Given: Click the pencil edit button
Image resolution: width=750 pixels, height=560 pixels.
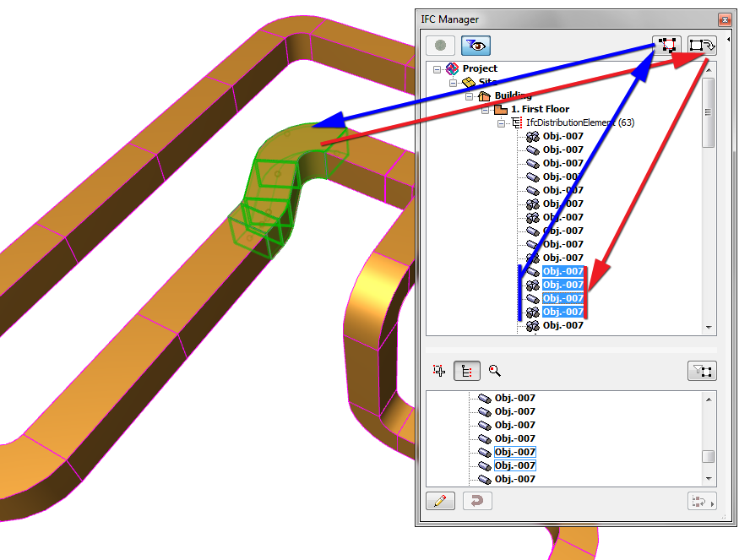Looking at the screenshot, I should (440, 501).
